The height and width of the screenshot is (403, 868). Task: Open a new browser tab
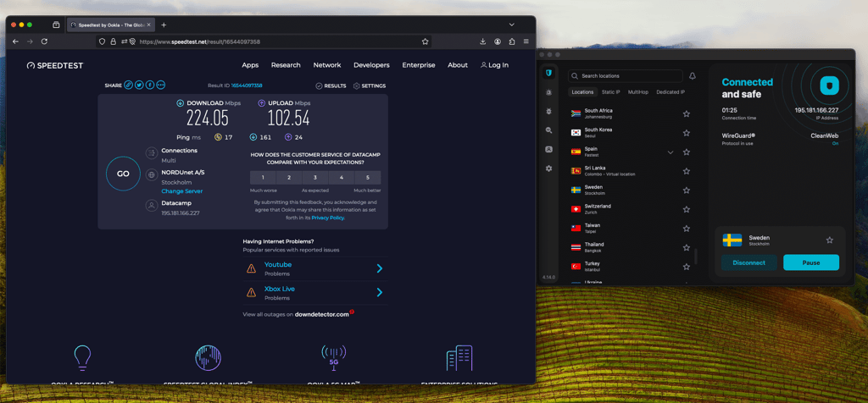(164, 25)
